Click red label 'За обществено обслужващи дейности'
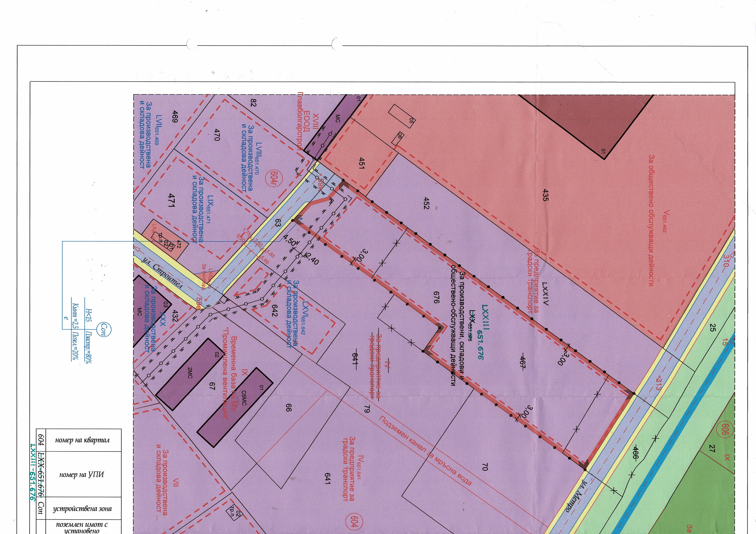This screenshot has height=534, width=756. coord(651,221)
